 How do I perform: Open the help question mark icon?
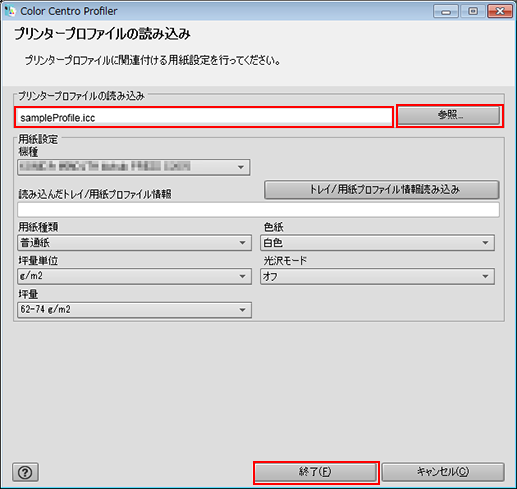pos(25,472)
